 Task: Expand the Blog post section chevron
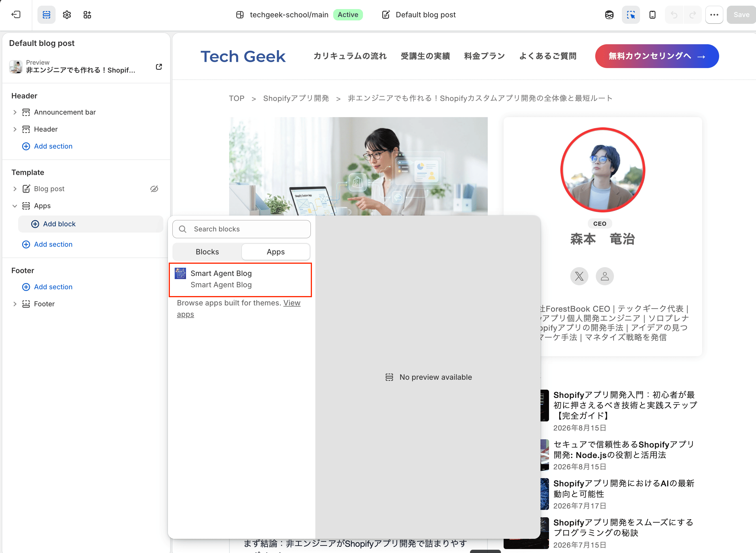pos(14,189)
